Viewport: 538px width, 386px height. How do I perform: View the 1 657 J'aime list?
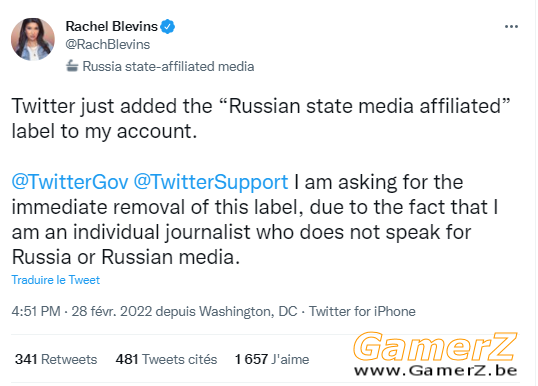point(272,359)
